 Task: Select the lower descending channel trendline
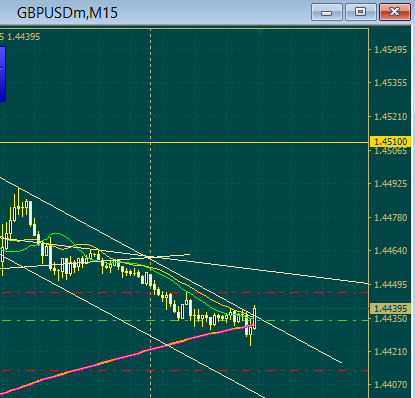tap(133, 326)
